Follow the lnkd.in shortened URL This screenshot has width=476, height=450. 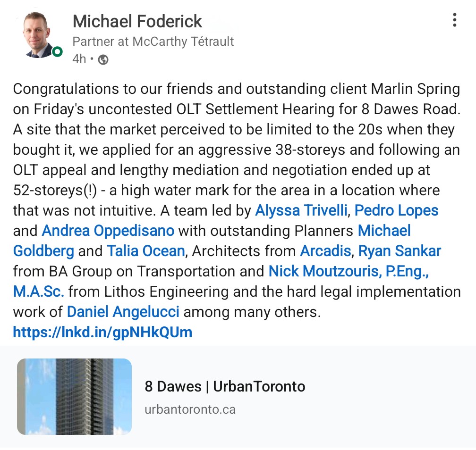click(x=102, y=332)
